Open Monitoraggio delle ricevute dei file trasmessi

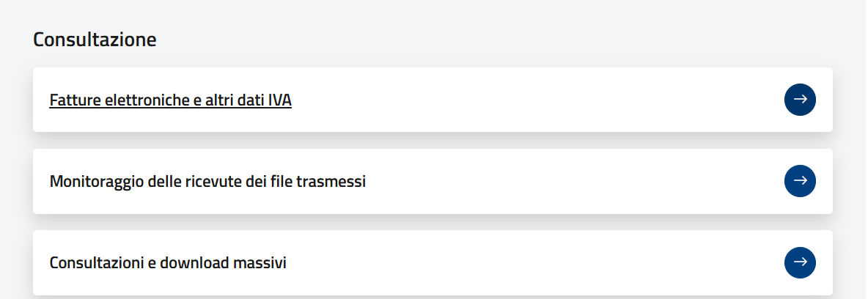pos(207,182)
